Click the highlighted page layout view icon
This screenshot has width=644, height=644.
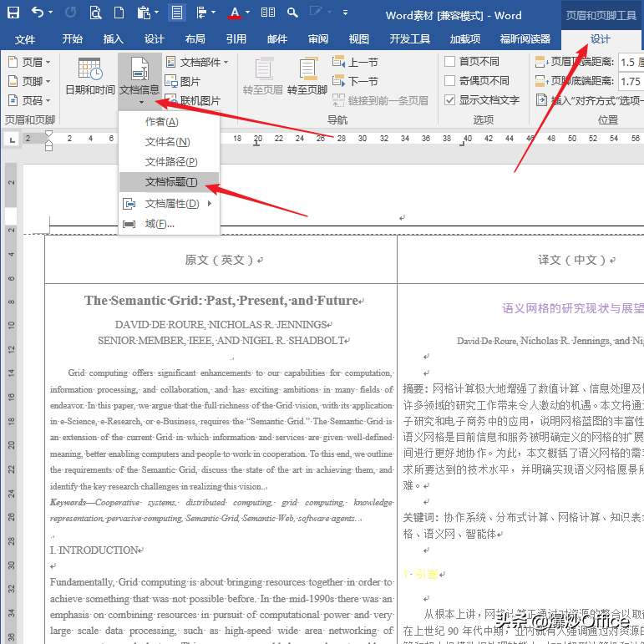click(x=177, y=13)
